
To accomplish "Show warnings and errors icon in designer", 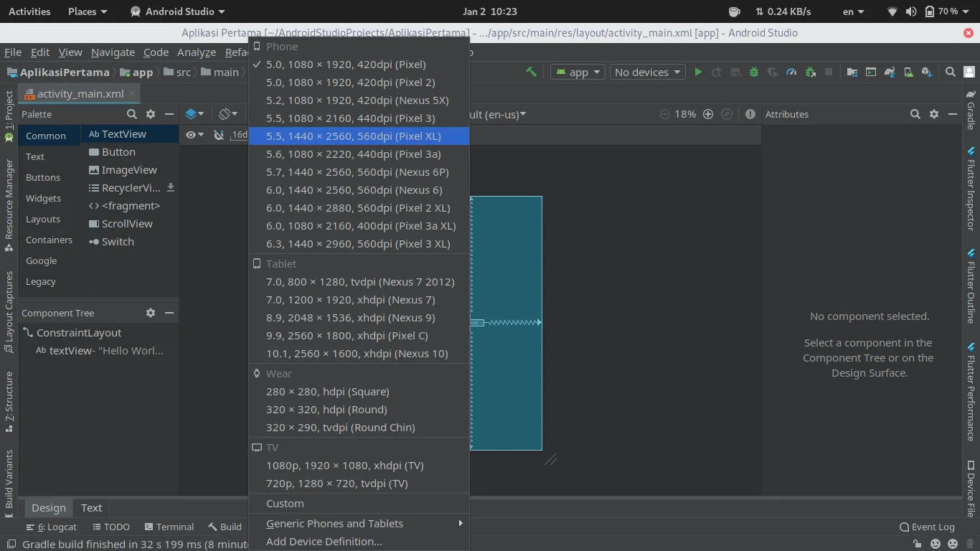I will point(750,114).
